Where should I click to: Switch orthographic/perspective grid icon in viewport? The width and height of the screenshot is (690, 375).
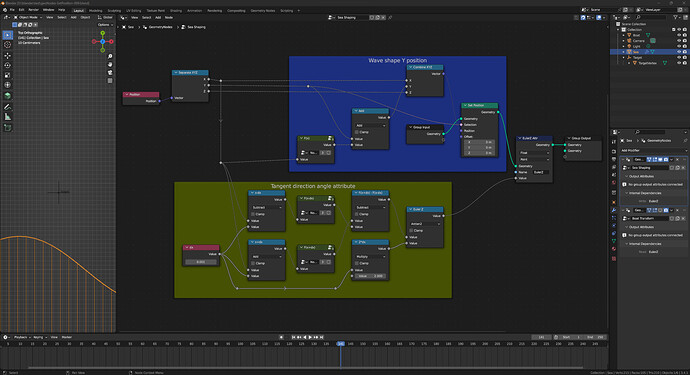click(110, 81)
